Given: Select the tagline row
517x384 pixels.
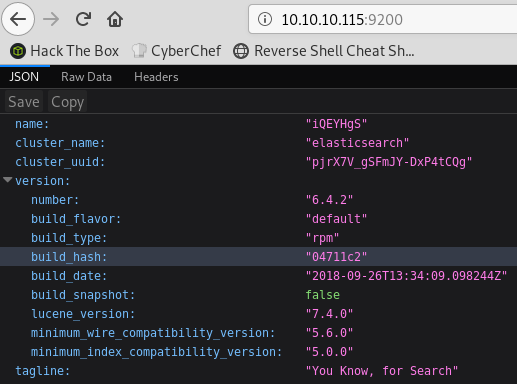Looking at the screenshot, I should [x=258, y=371].
